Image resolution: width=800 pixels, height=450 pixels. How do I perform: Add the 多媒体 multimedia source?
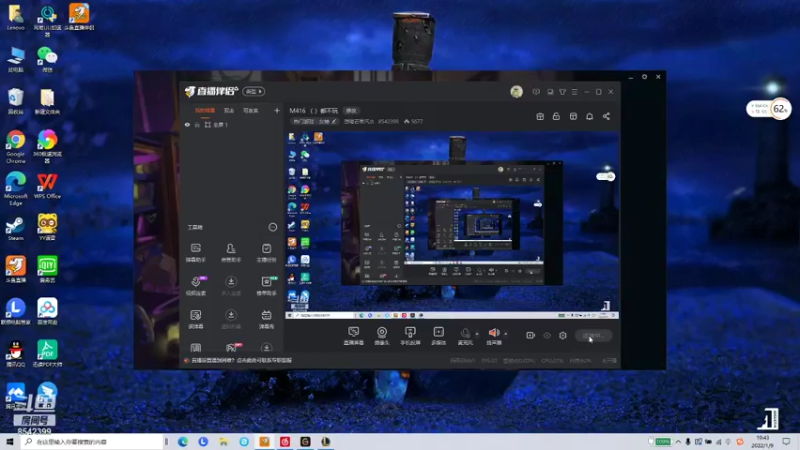click(439, 336)
